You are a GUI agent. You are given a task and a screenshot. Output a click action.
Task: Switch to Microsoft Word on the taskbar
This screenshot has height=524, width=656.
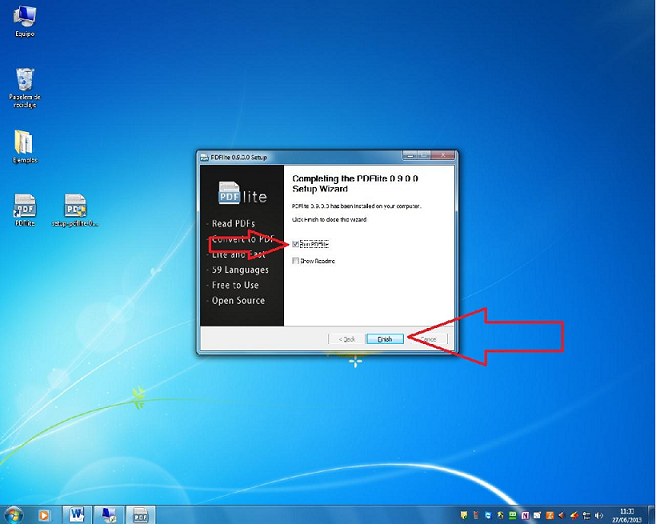pyautogui.click(x=77, y=514)
